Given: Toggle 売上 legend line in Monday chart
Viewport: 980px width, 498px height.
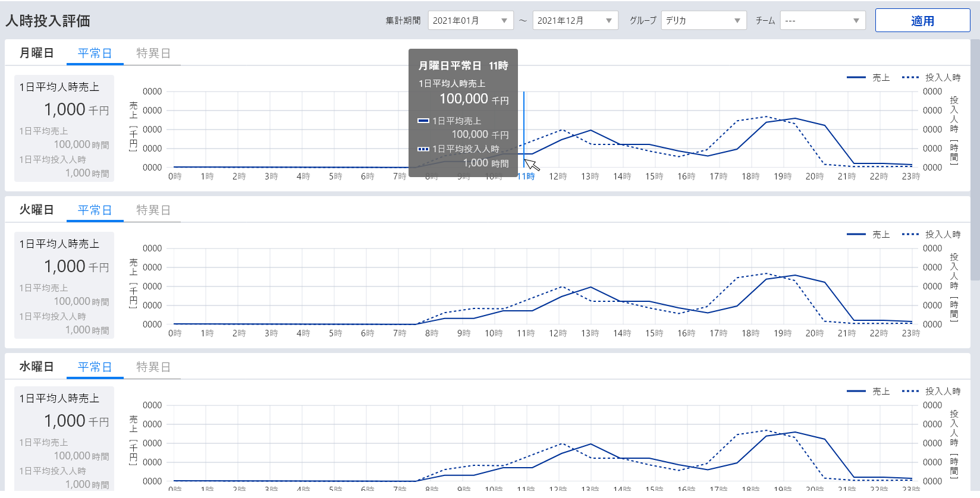Looking at the screenshot, I should tap(869, 78).
